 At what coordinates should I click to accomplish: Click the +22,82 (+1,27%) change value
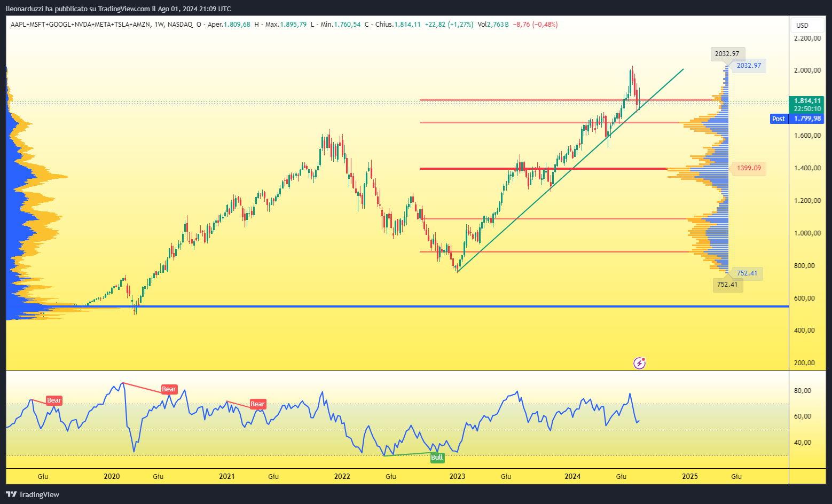coord(449,25)
